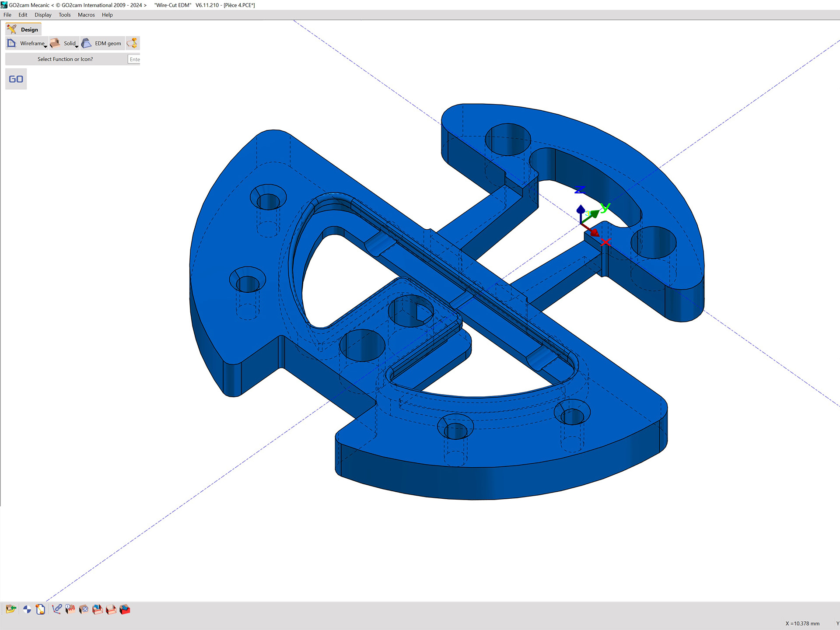Click the command entry input field
This screenshot has height=630, width=840.
[134, 59]
